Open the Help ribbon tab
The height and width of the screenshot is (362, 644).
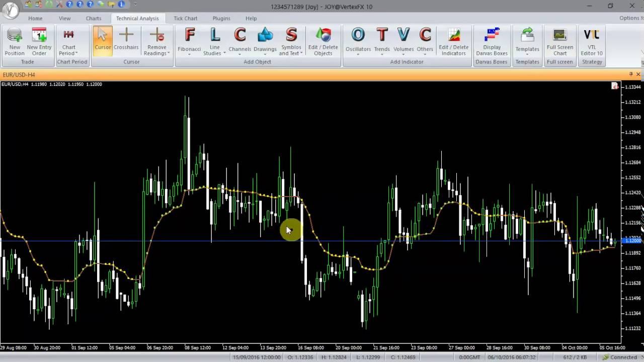pyautogui.click(x=251, y=18)
